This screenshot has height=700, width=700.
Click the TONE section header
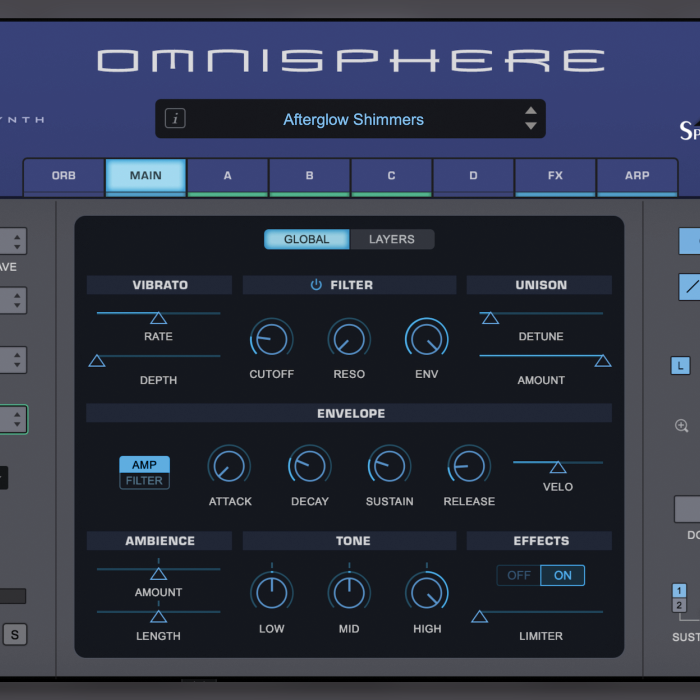tap(350, 541)
